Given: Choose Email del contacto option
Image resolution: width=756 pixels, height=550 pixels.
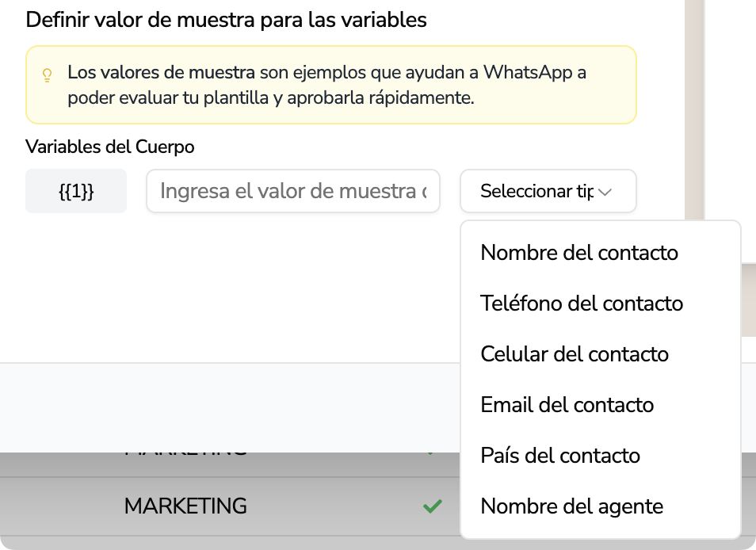Looking at the screenshot, I should coord(600,404).
